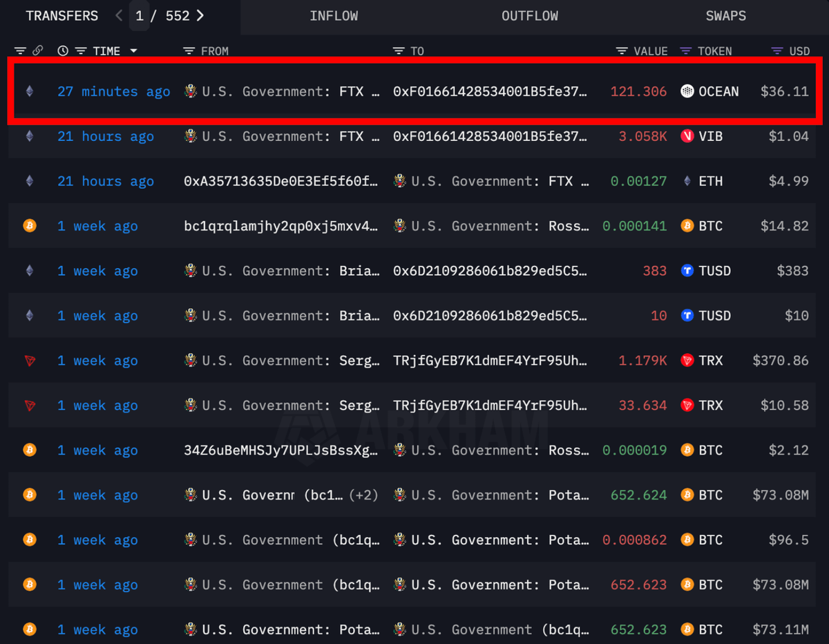Click the Bitcoin chain icon in the $73.11M row
Screen dimensions: 829x644
(29, 630)
